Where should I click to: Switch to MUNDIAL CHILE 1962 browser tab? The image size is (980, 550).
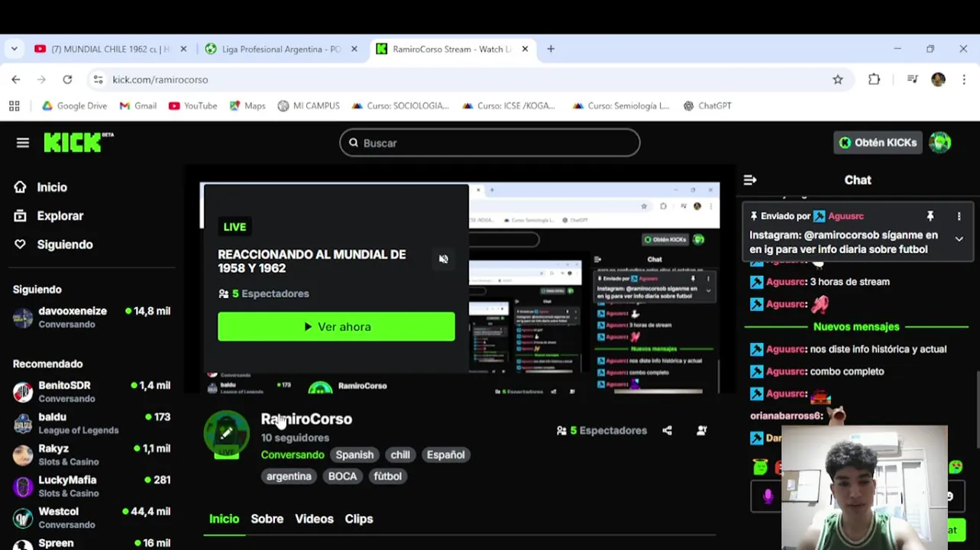(x=111, y=49)
